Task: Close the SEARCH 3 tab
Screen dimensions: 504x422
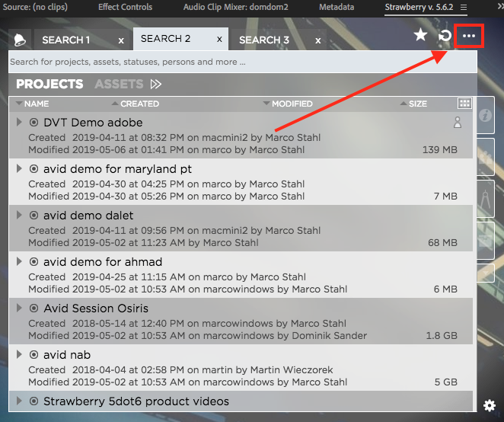Action: 317,40
